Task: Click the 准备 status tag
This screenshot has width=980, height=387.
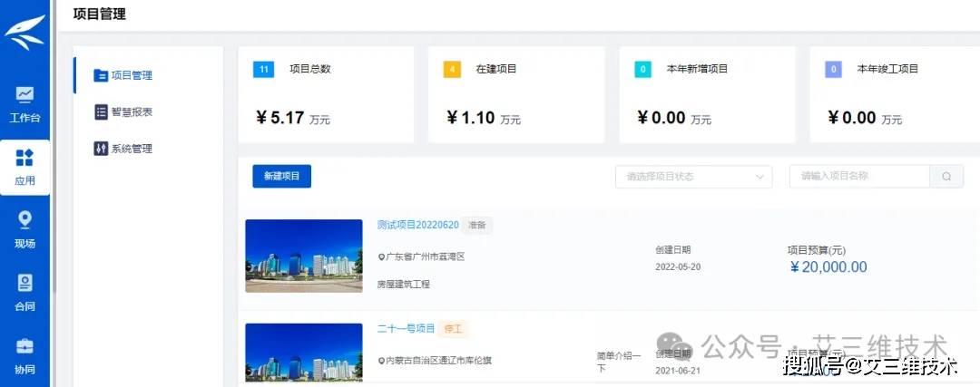Action: [477, 226]
